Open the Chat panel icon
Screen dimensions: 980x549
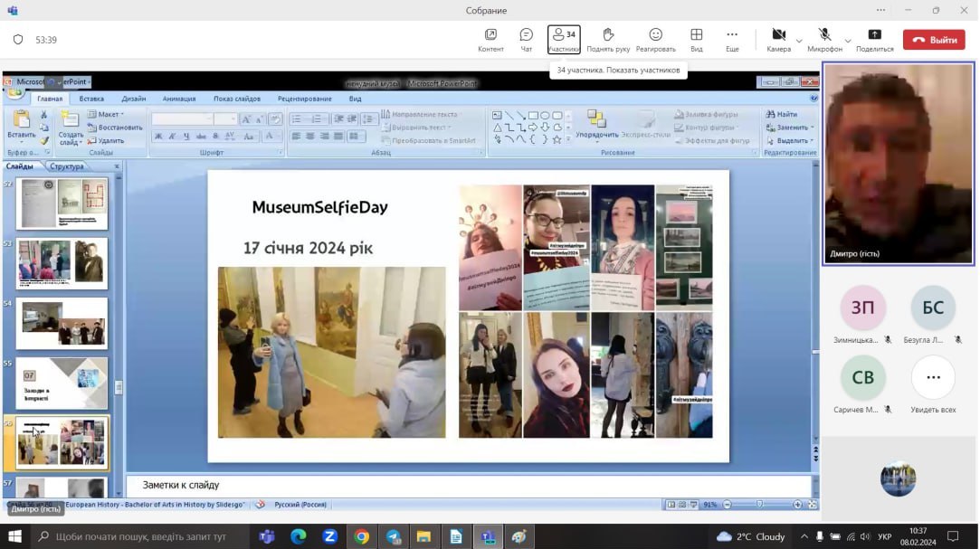[x=526, y=35]
